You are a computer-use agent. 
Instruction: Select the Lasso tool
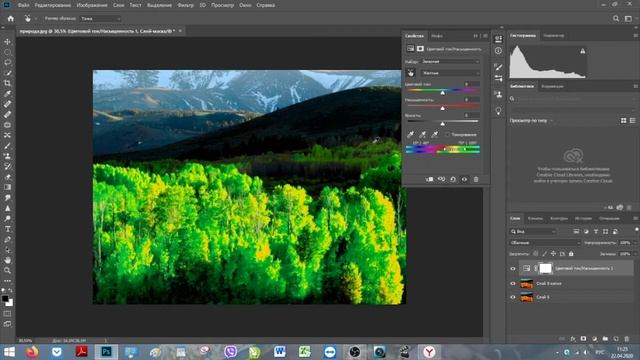[x=7, y=62]
